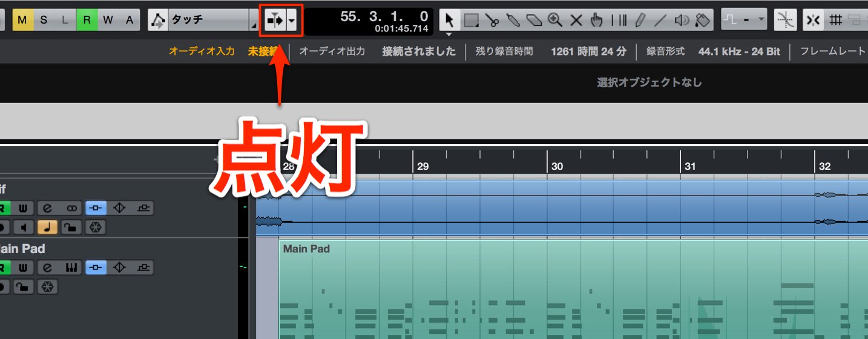Toggle the Snap on/off button
The height and width of the screenshot is (339, 868).
tap(814, 20)
